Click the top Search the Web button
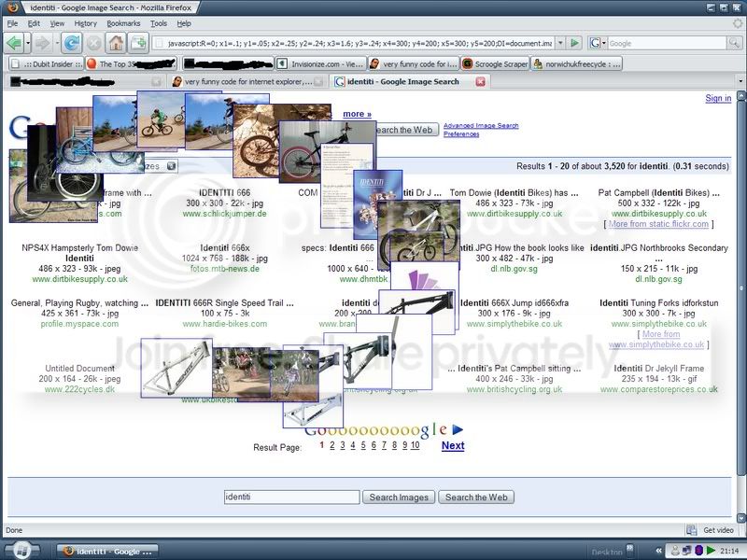Viewport: 747px width, 560px height. [x=406, y=130]
